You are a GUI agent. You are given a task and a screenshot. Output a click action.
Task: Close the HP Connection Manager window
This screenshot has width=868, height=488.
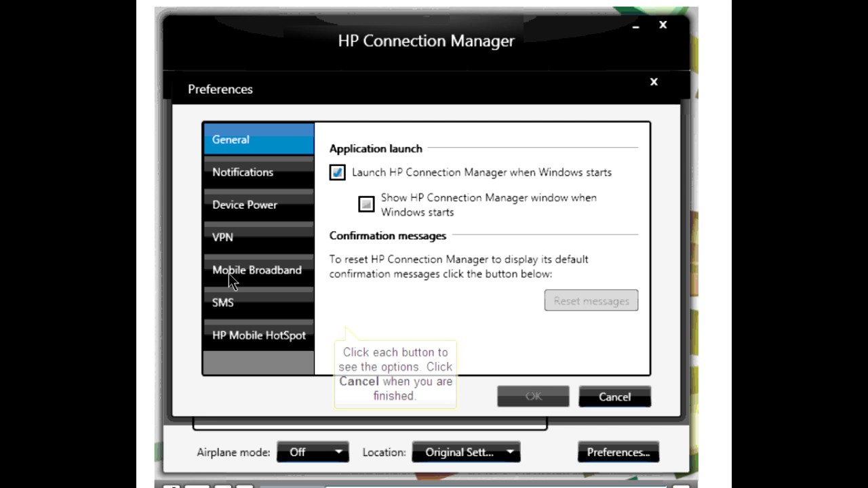pyautogui.click(x=663, y=25)
